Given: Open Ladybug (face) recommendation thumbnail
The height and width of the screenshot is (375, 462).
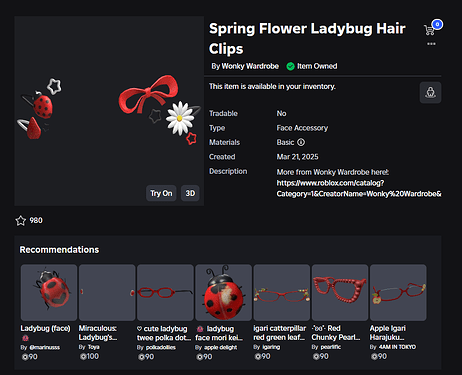Looking at the screenshot, I should [49, 293].
